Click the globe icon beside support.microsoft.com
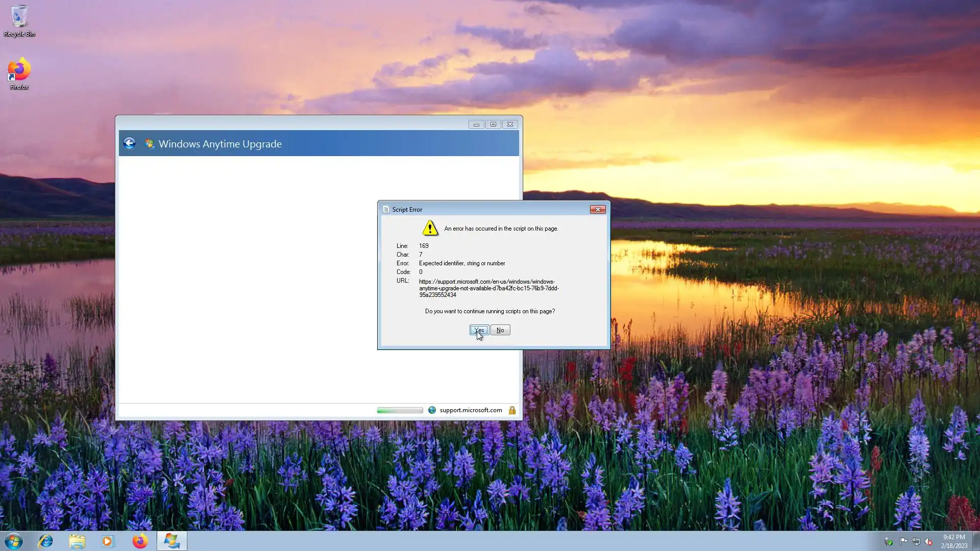980x551 pixels. (432, 410)
